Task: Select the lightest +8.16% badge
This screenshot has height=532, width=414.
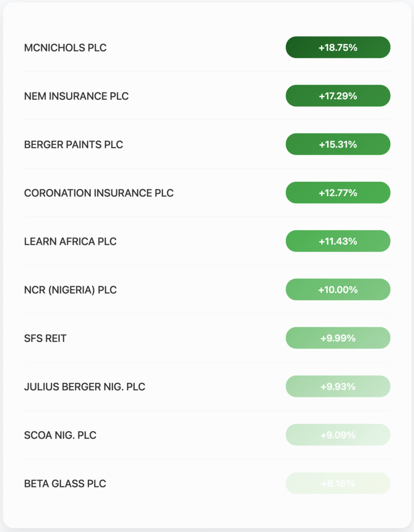Action: click(x=338, y=483)
